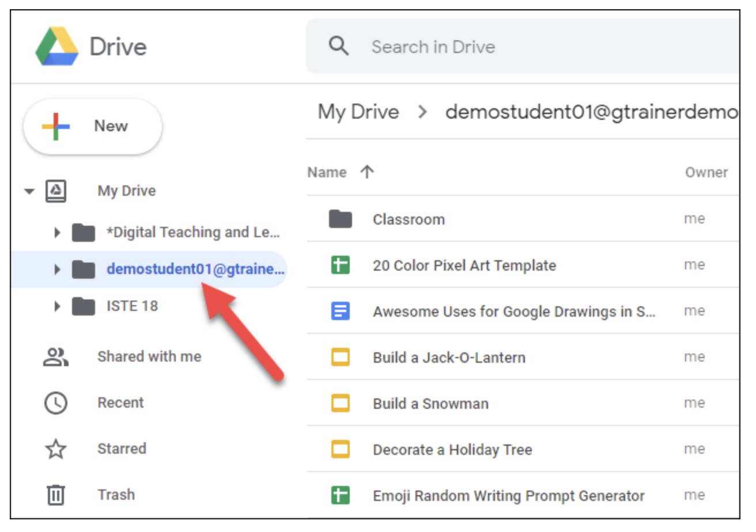Click the demostudent01 folder icon in the sidebar
The height and width of the screenshot is (532, 756).
(x=84, y=269)
